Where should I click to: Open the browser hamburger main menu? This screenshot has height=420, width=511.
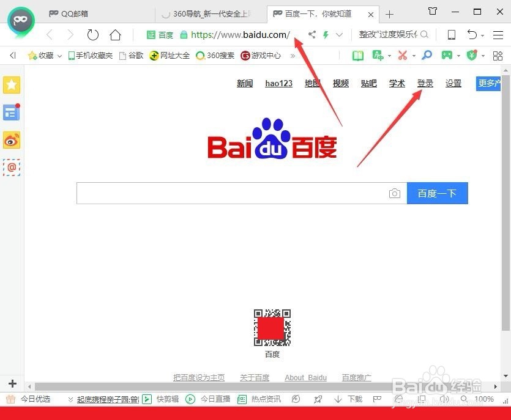tap(498, 34)
